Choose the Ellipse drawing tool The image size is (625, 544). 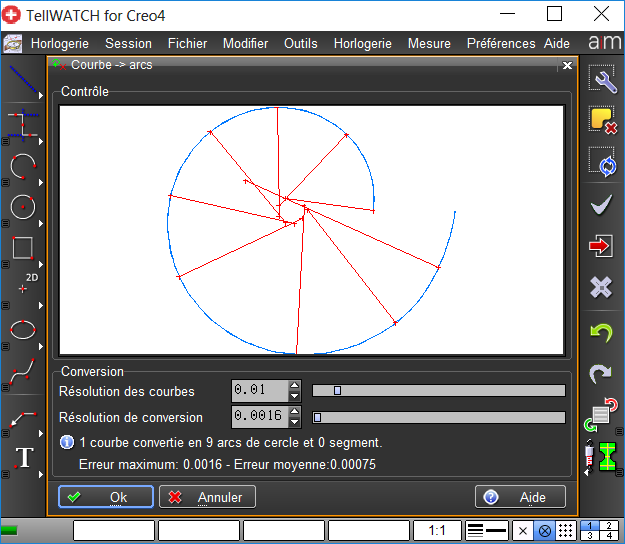pyautogui.click(x=22, y=329)
